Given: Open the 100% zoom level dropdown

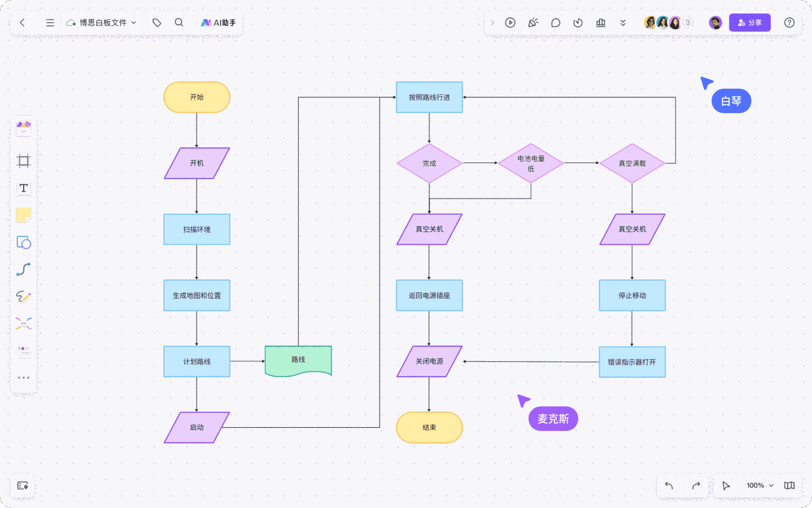Looking at the screenshot, I should coord(760,486).
